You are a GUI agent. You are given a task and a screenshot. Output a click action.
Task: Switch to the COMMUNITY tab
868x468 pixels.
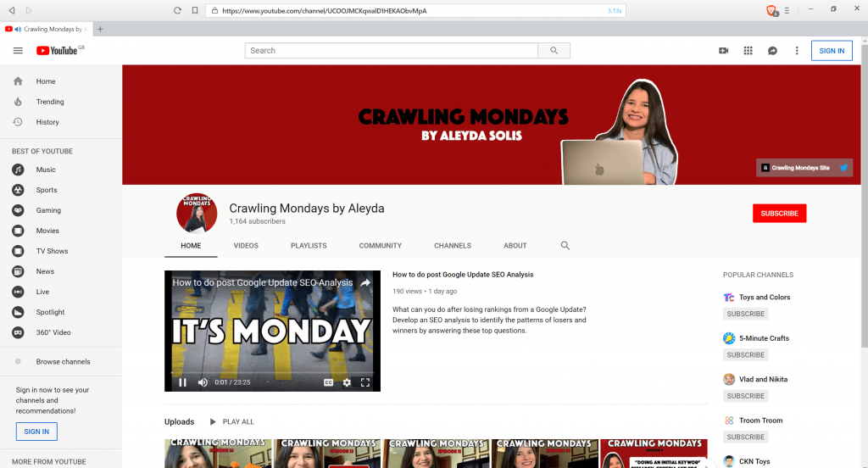(381, 245)
